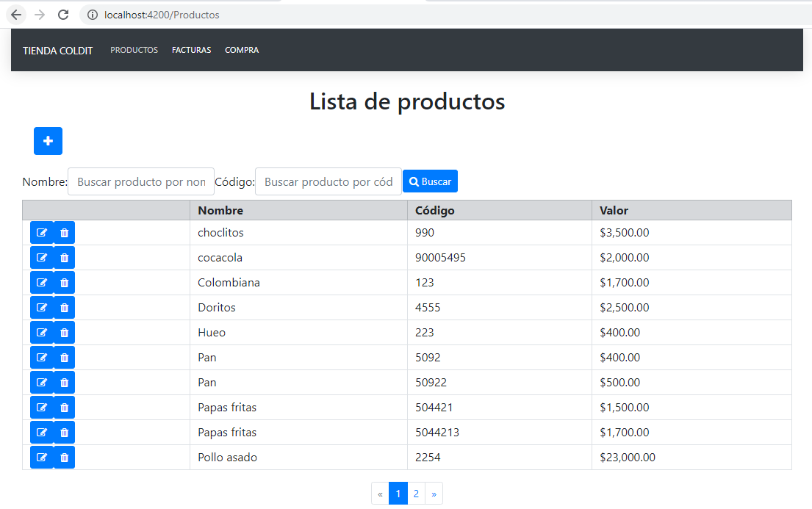Edit the Hueo product
The height and width of the screenshot is (509, 812).
[x=42, y=333]
